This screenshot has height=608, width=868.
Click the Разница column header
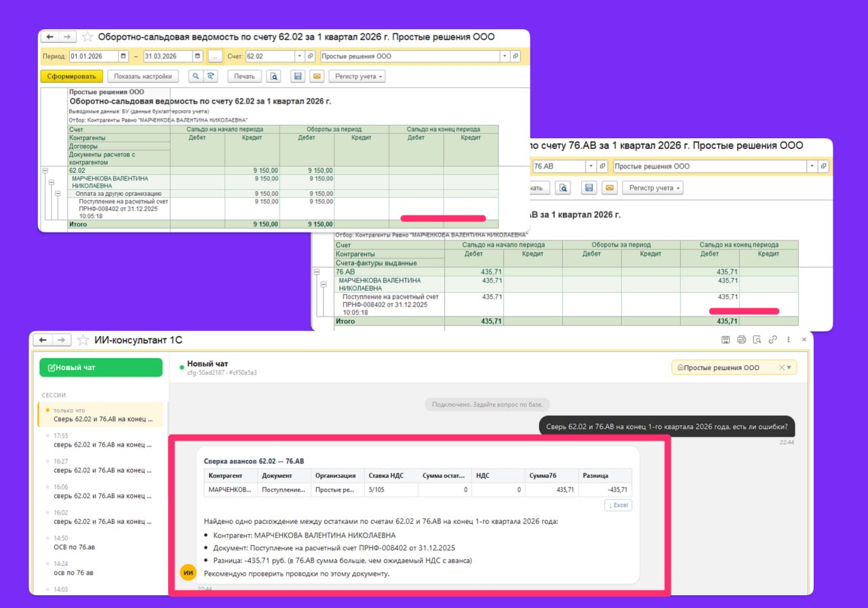(605, 476)
